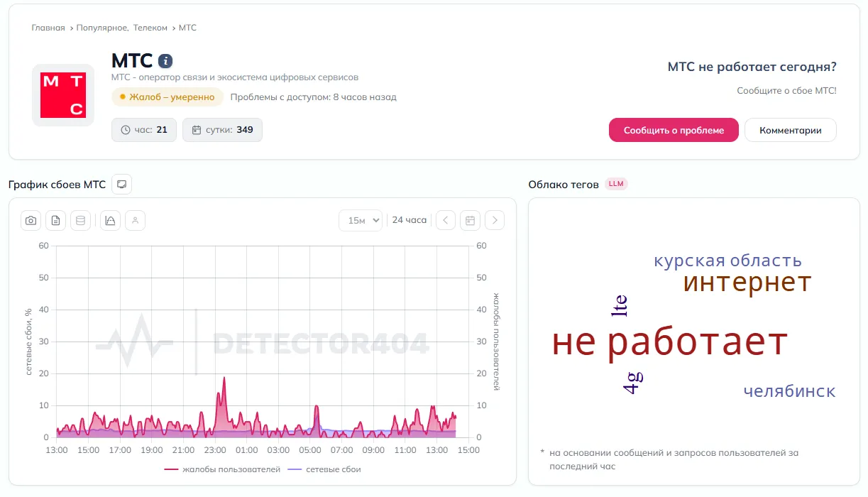Screen dimensions: 868x497
Task: Click the сутки: 349 counter badge
Action: pyautogui.click(x=222, y=130)
